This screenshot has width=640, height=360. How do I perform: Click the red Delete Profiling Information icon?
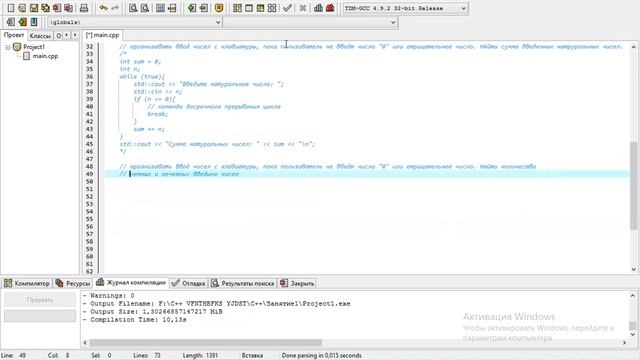330,8
